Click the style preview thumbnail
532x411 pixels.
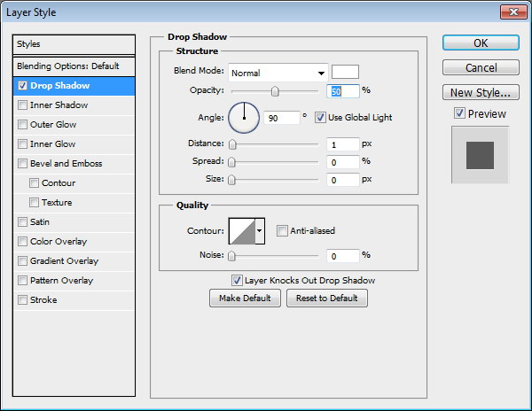coord(480,154)
